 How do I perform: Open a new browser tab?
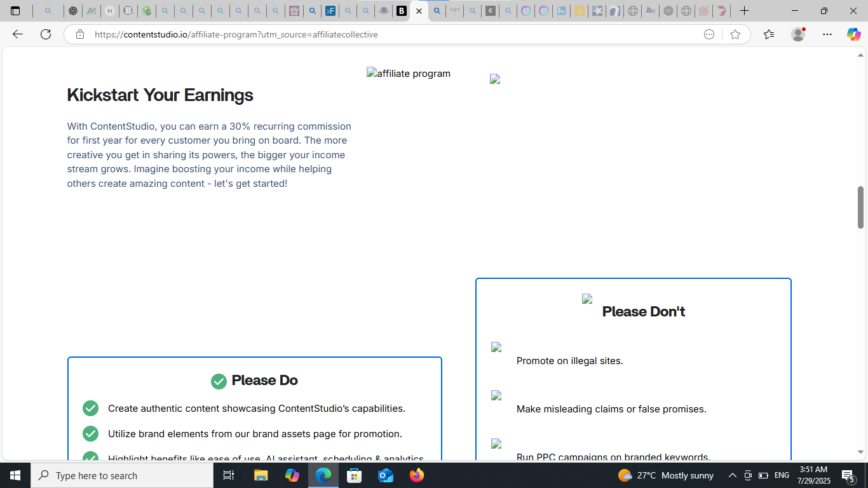pos(744,11)
